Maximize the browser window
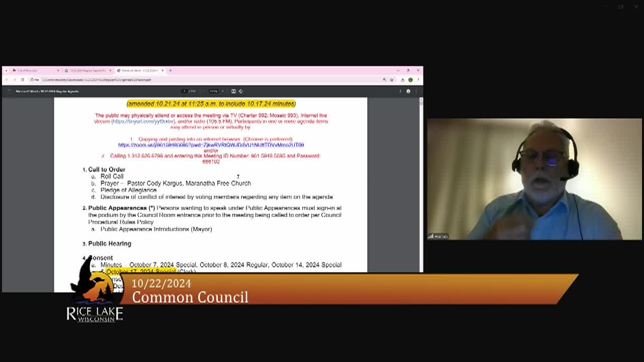Image resolution: width=644 pixels, height=362 pixels. click(408, 70)
